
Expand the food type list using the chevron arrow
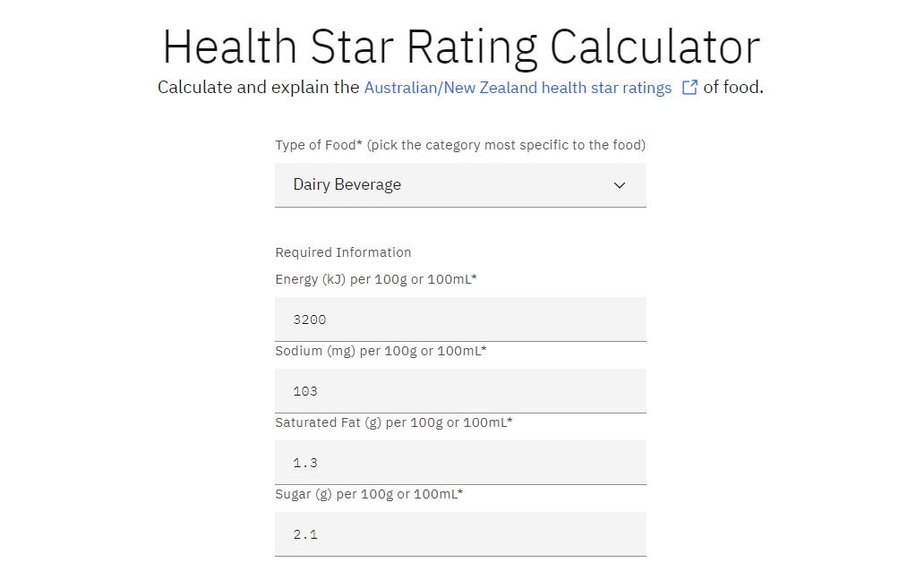(x=620, y=185)
